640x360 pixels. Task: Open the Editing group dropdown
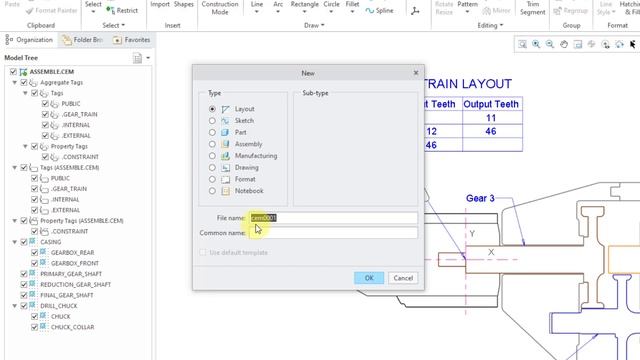[490, 25]
